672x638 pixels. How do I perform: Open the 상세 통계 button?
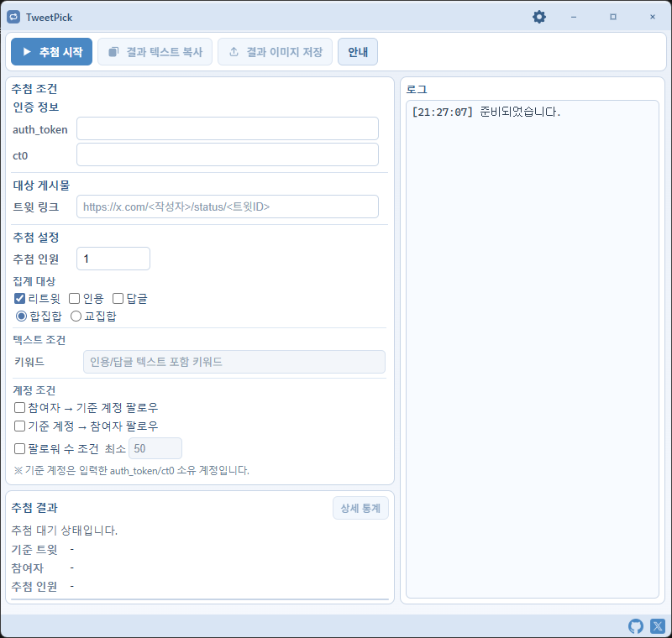pos(360,508)
